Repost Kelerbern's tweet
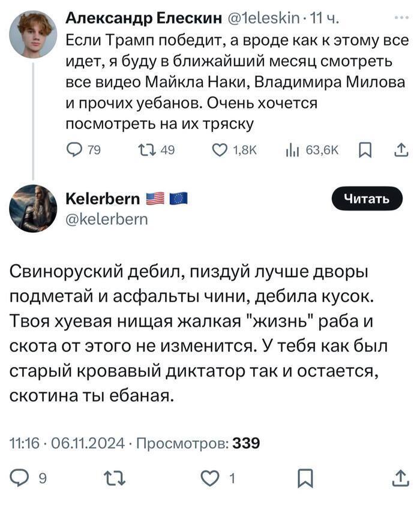 point(112,478)
